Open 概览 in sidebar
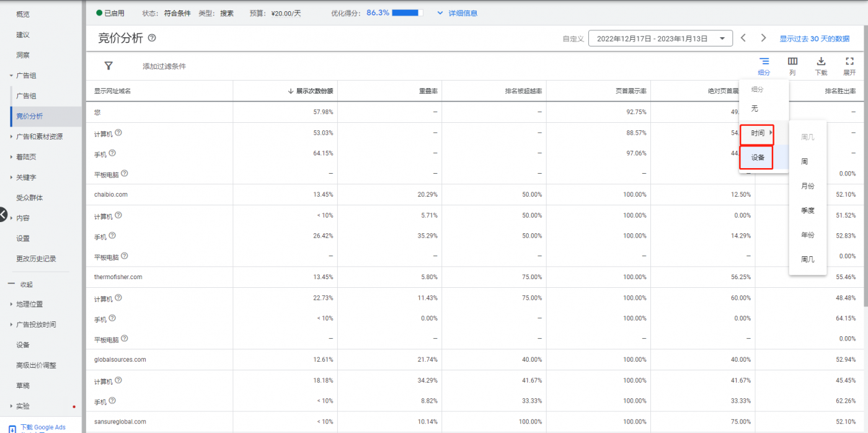868x433 pixels. pyautogui.click(x=22, y=14)
